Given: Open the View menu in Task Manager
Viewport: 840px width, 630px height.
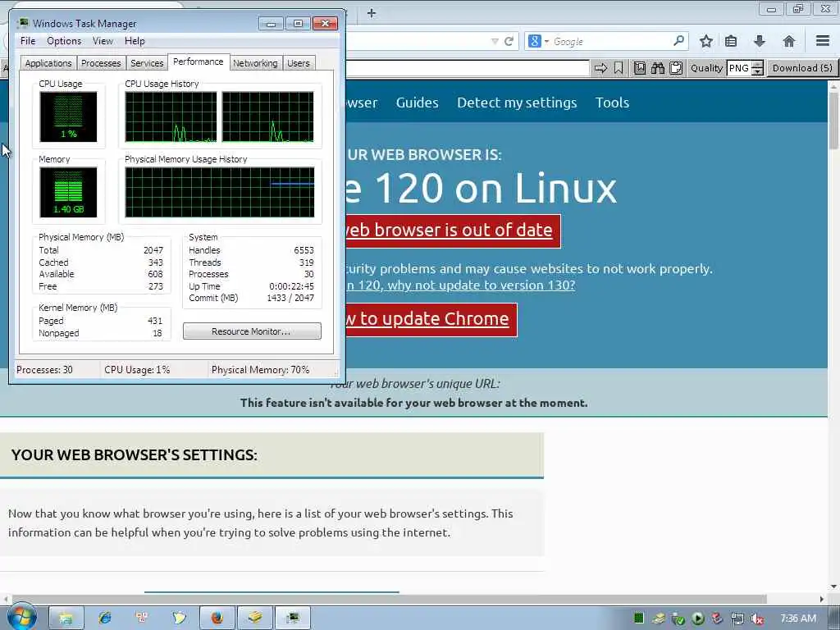Looking at the screenshot, I should (x=103, y=41).
